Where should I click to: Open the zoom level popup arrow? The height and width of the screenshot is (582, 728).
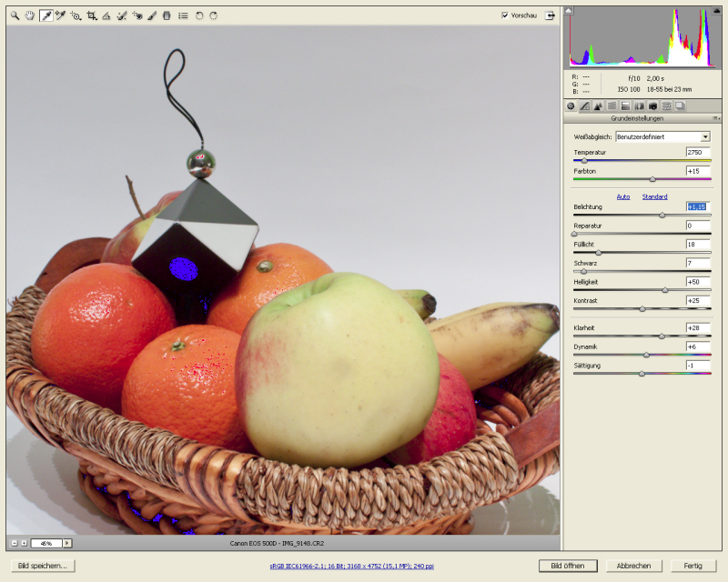pyautogui.click(x=67, y=543)
